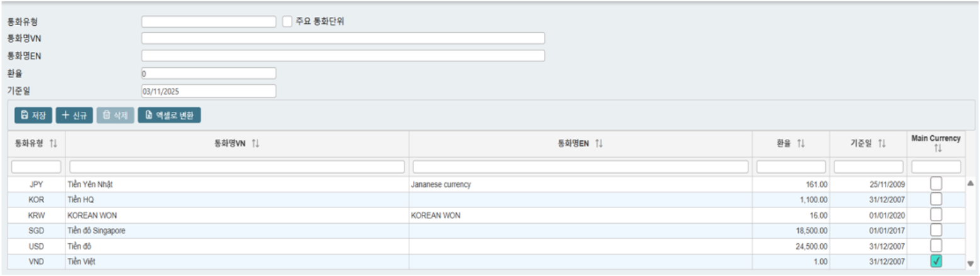Sort by the 통화명VN column sort icon
Image resolution: width=980 pixels, height=276 pixels.
tap(255, 143)
